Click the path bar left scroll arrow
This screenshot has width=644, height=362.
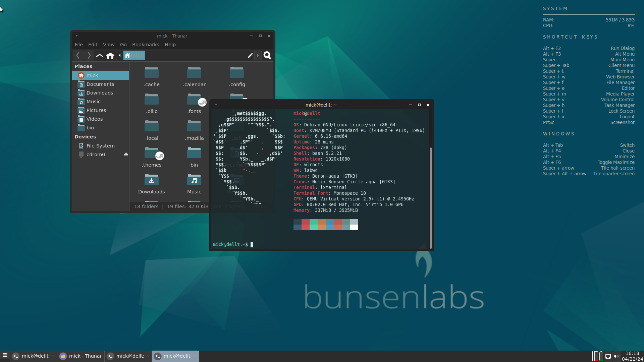120,56
